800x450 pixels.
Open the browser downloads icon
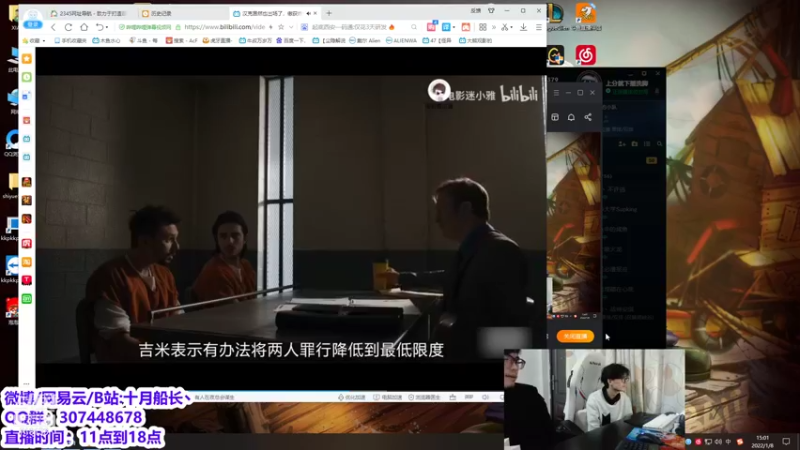click(523, 27)
